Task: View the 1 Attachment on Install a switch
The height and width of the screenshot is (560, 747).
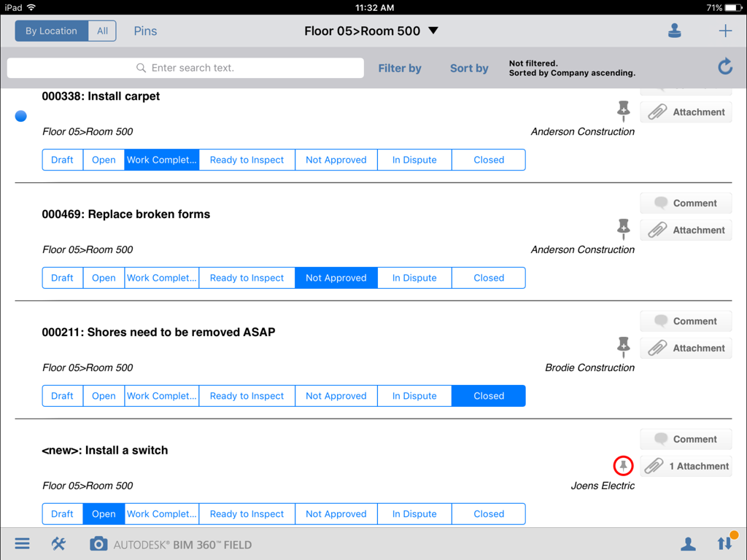Action: 685,466
